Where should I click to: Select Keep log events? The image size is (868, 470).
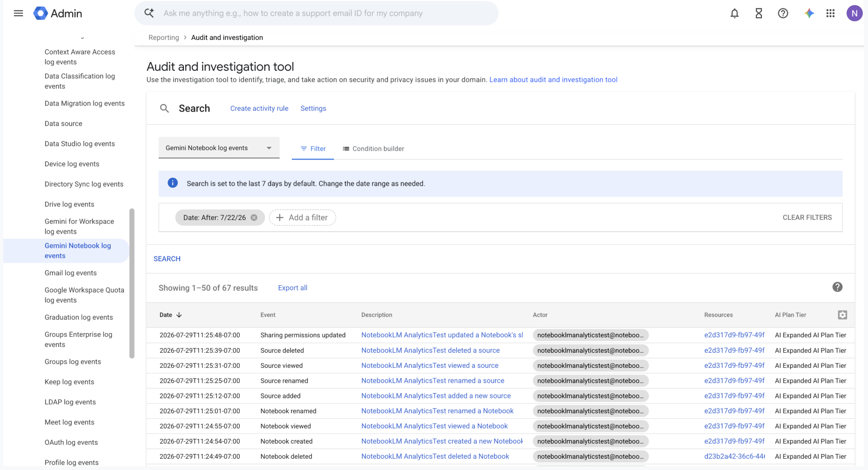(x=69, y=382)
